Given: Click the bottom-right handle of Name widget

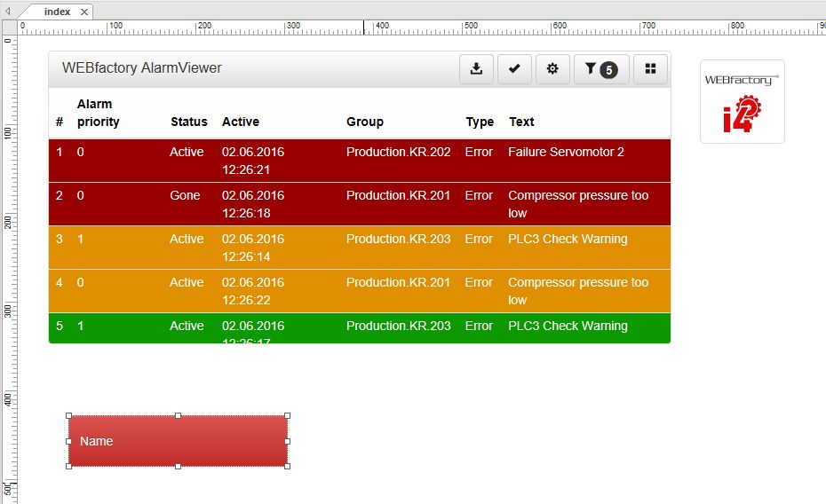Looking at the screenshot, I should 288,466.
